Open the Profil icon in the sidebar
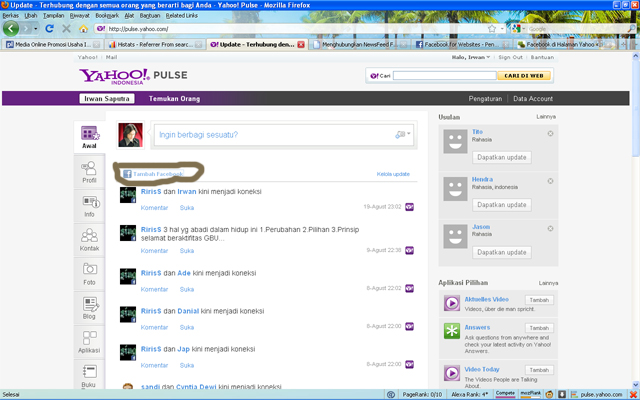Screen dimensions: 640x400 (89, 172)
